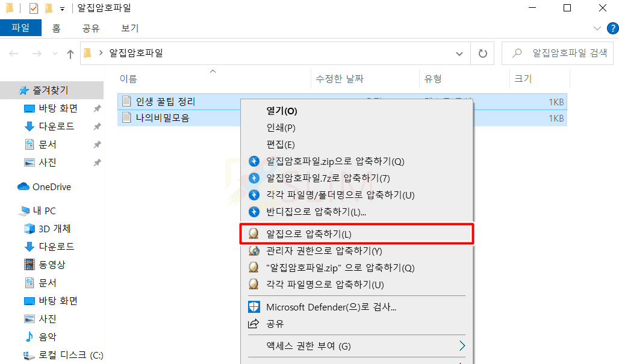The image size is (619, 364).
Task: Expand the address bar history dropdown
Action: click(x=459, y=54)
